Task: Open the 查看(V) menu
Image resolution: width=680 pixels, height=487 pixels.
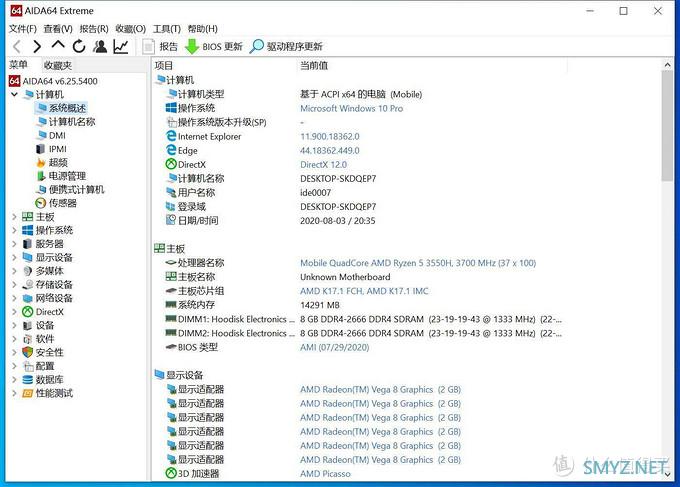Action: click(x=58, y=29)
